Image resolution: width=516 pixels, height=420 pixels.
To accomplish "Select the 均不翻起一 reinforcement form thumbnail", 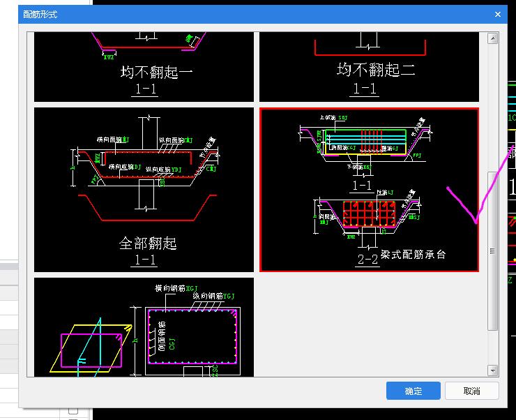I will point(144,67).
